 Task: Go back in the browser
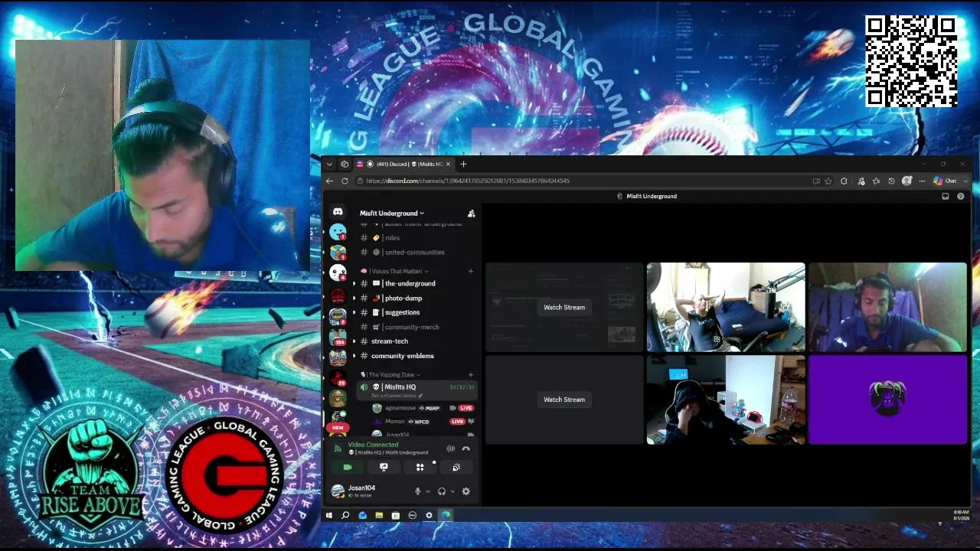coord(329,181)
